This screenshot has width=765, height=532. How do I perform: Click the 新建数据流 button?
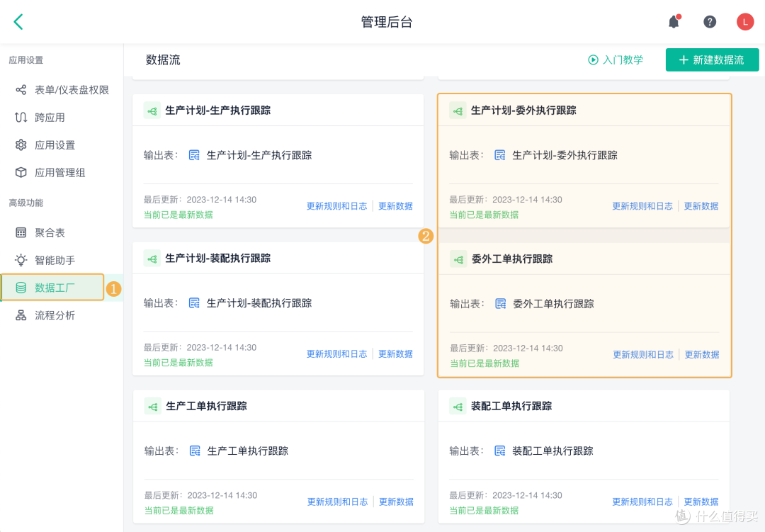point(712,60)
